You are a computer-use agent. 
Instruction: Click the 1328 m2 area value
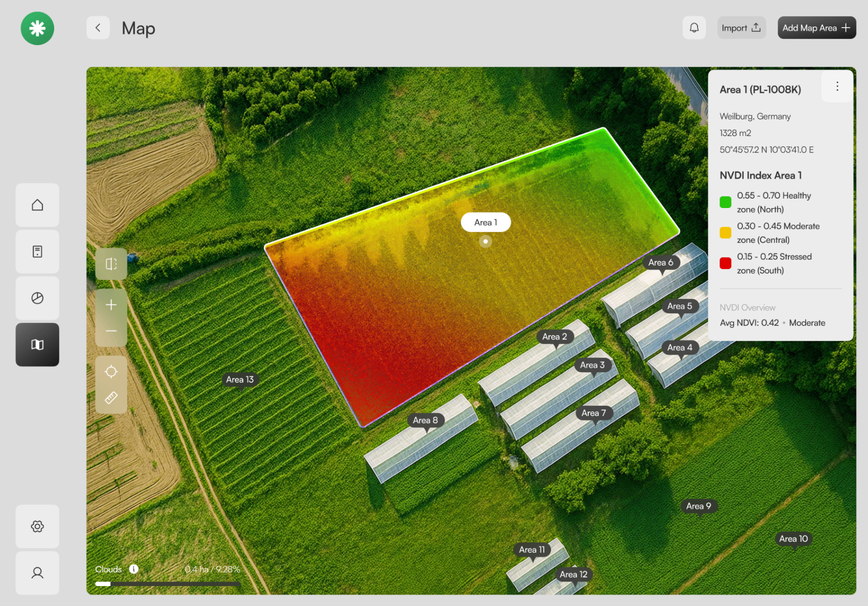735,133
